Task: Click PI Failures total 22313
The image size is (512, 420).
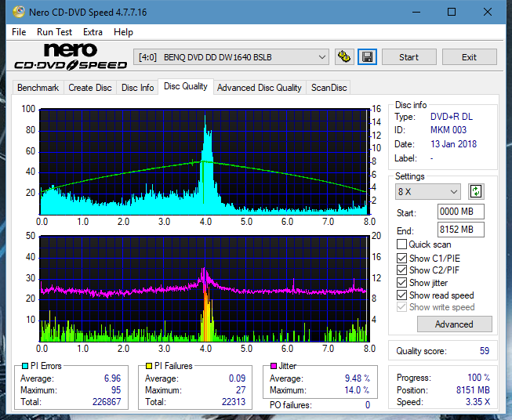Action: point(234,402)
